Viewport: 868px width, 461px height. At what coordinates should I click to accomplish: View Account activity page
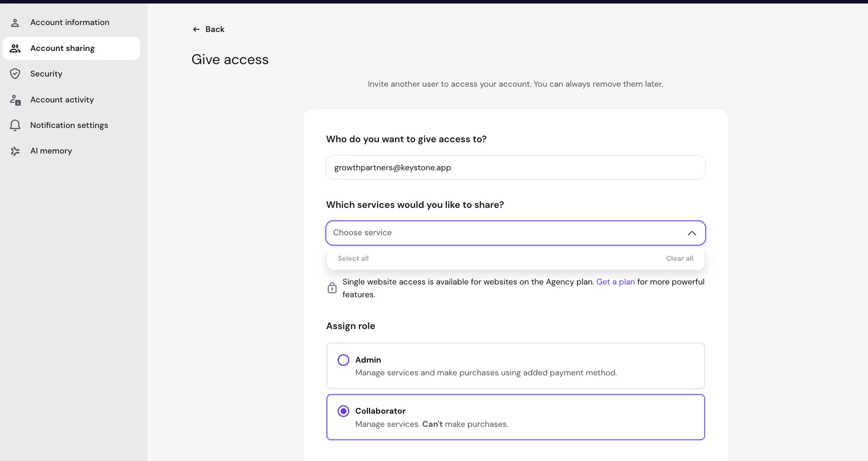click(71, 100)
